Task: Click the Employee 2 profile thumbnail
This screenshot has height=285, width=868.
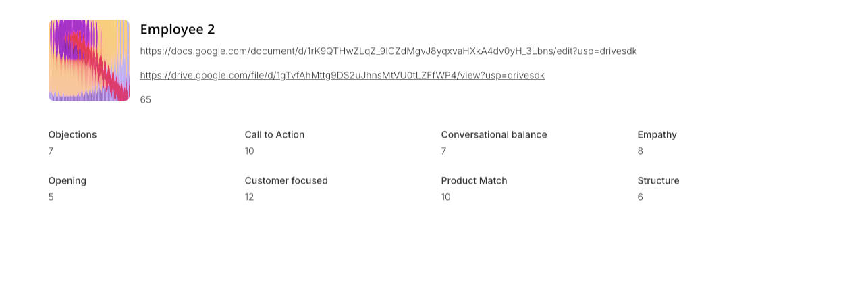Action: (x=88, y=60)
